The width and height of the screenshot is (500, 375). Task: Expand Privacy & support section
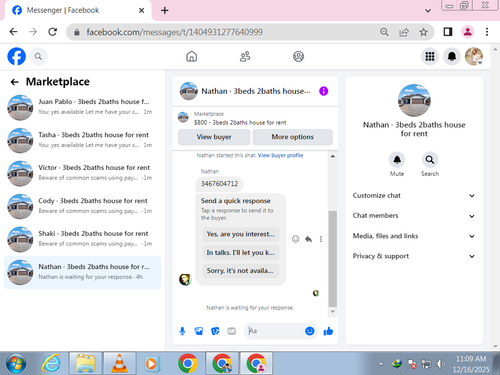pyautogui.click(x=414, y=256)
